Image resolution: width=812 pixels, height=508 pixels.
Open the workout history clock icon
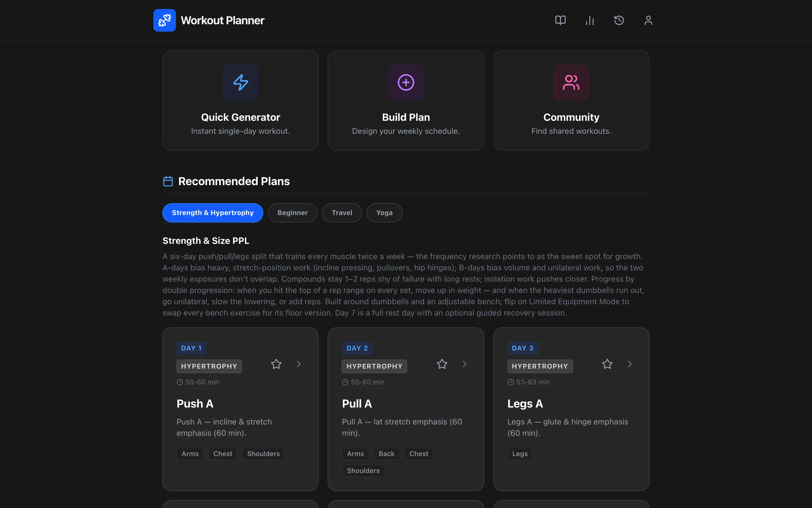point(619,20)
